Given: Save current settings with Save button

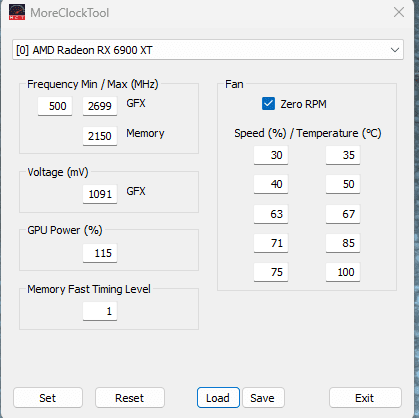Looking at the screenshot, I should coord(263,398).
